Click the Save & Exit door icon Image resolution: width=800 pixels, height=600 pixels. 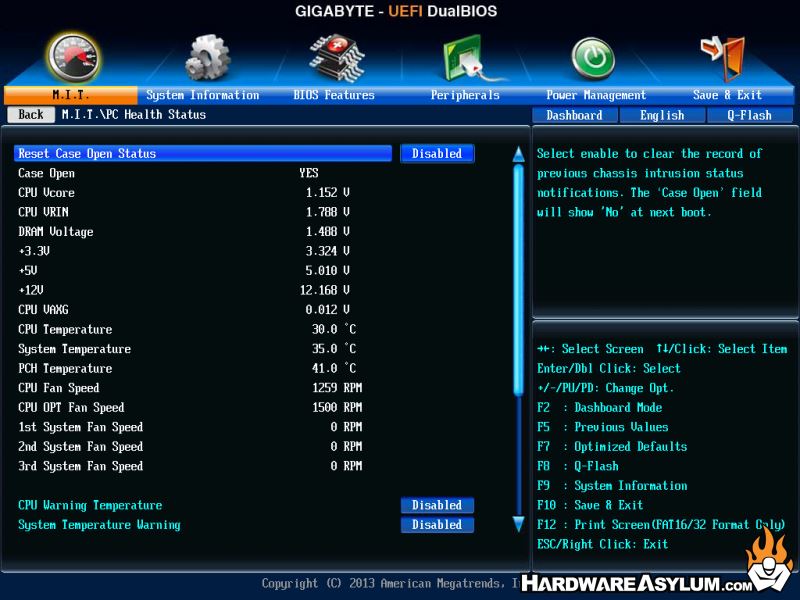(724, 58)
